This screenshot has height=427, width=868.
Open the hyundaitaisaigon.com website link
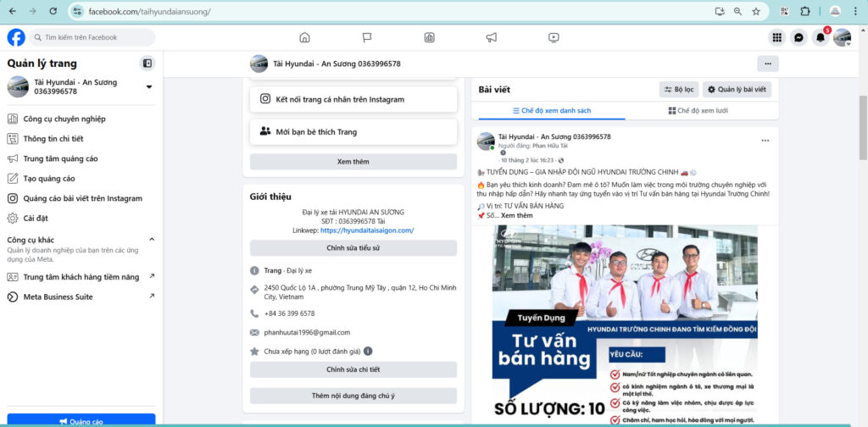pos(366,230)
